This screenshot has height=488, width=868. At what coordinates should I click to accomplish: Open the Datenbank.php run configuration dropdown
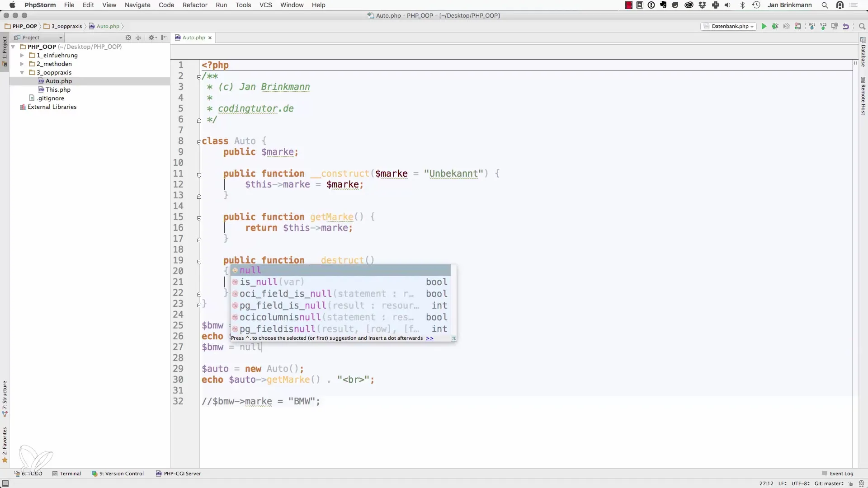729,26
